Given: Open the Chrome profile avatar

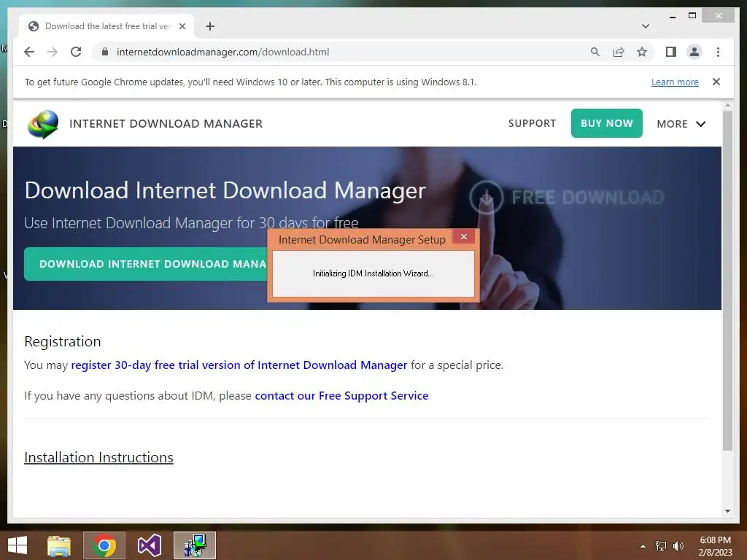Looking at the screenshot, I should click(694, 52).
